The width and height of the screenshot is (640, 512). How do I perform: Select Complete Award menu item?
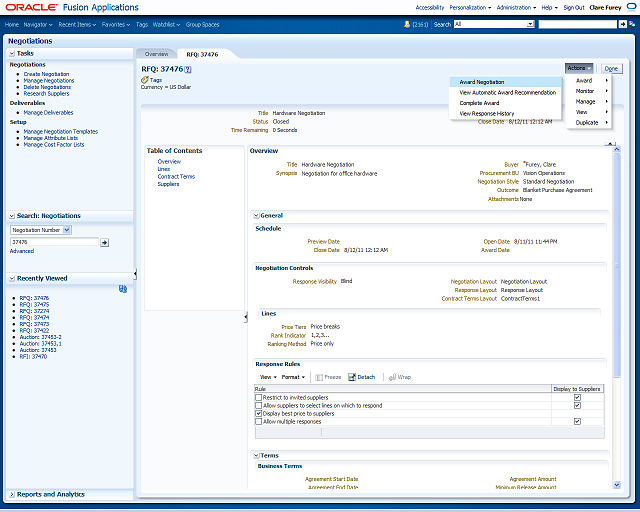[505, 103]
